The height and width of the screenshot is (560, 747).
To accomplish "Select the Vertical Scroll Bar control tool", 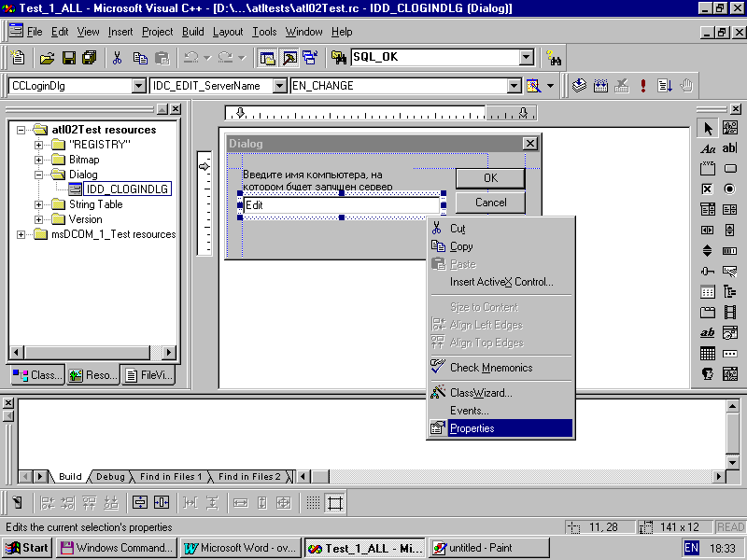I will [x=729, y=230].
